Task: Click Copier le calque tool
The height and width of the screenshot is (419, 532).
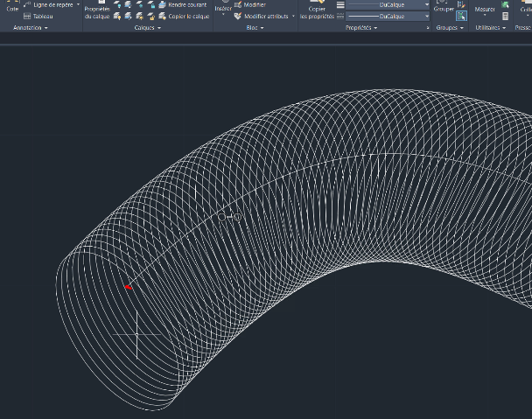Action: pos(188,16)
